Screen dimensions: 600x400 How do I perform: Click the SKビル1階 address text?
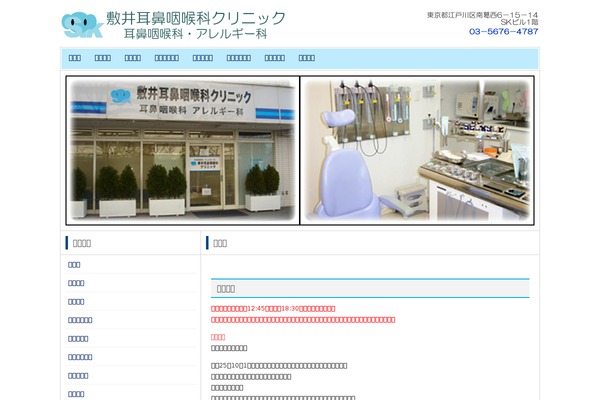pyautogui.click(x=519, y=22)
